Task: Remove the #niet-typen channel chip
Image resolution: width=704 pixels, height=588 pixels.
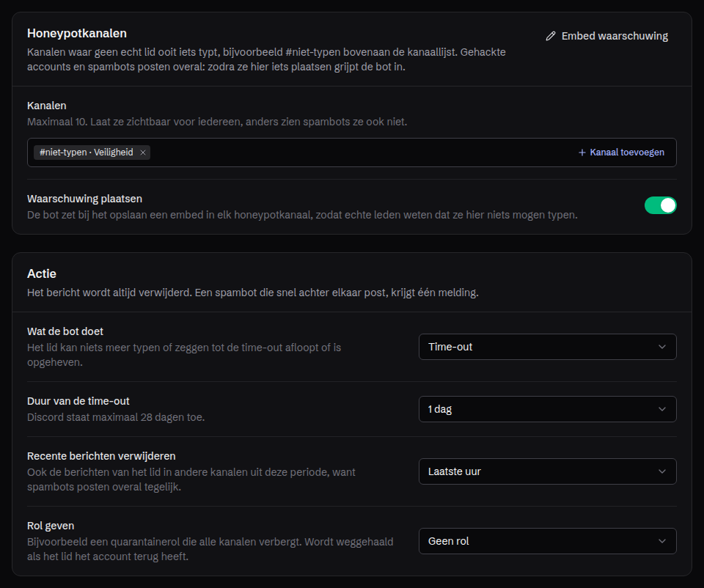Action: pos(143,152)
